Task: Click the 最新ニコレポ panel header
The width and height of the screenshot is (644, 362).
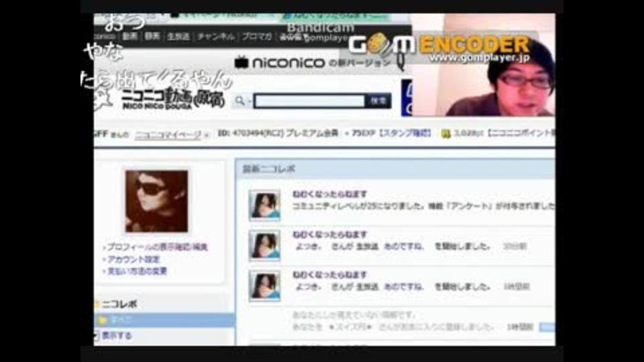Action: 395,169
